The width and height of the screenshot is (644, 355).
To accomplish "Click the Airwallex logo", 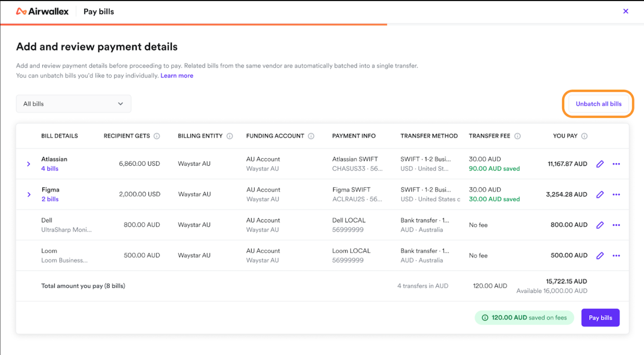I will click(42, 11).
